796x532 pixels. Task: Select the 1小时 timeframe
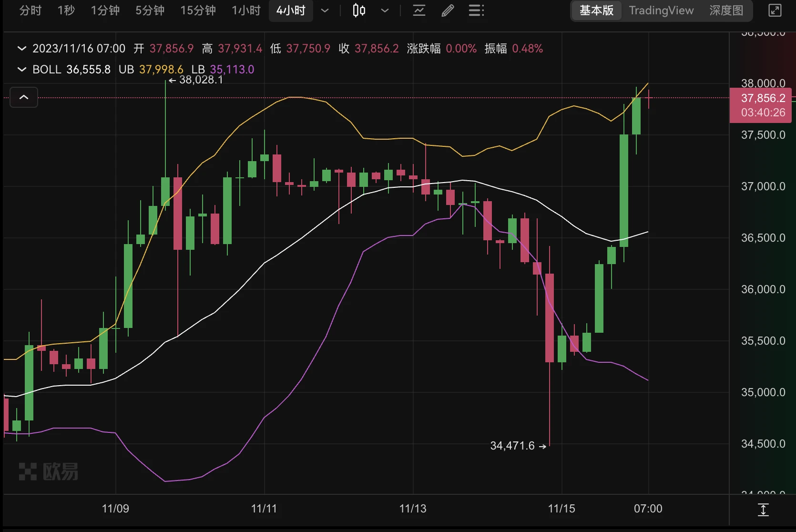click(x=245, y=10)
